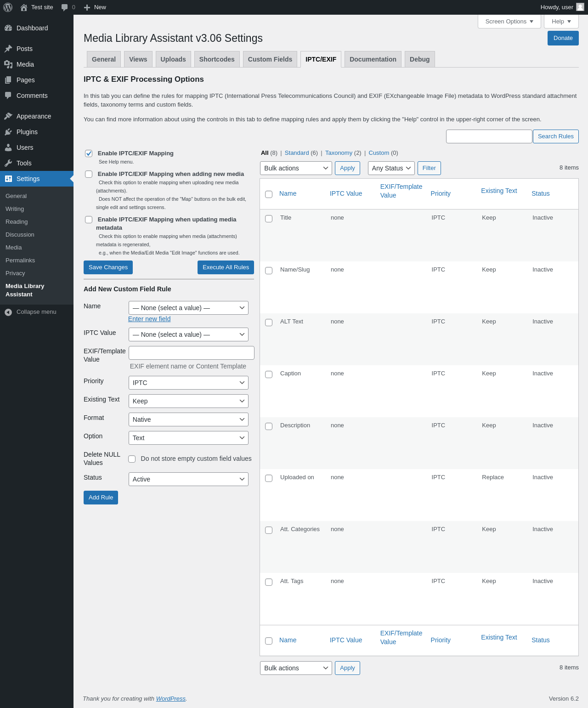Follow the 'Enter new field' link
The image size is (588, 708).
point(149,319)
